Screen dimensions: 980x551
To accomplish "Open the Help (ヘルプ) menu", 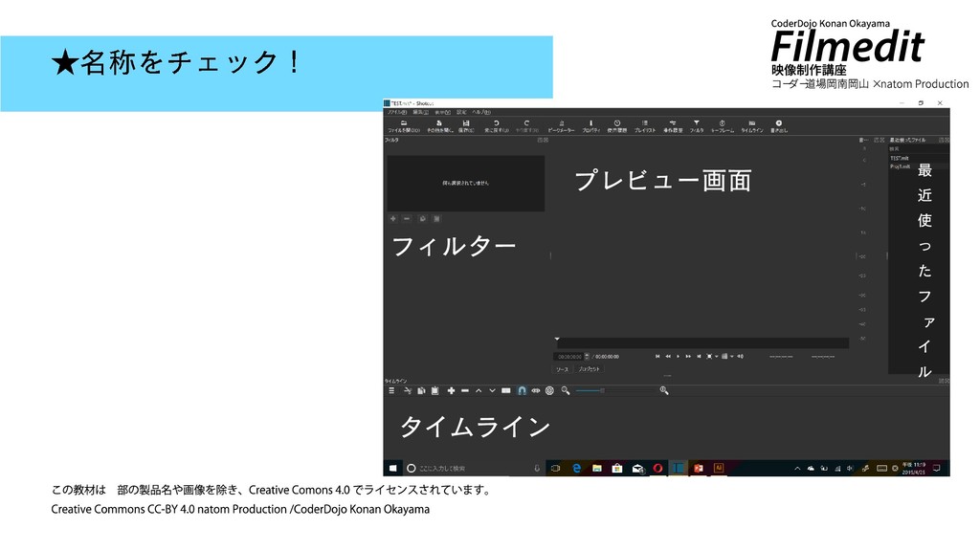I will [481, 113].
